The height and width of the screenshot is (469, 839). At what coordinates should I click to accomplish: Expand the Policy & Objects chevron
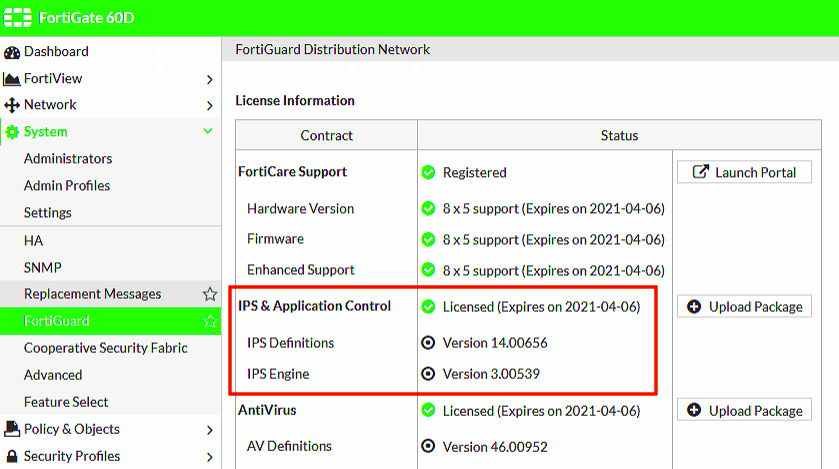coord(209,430)
